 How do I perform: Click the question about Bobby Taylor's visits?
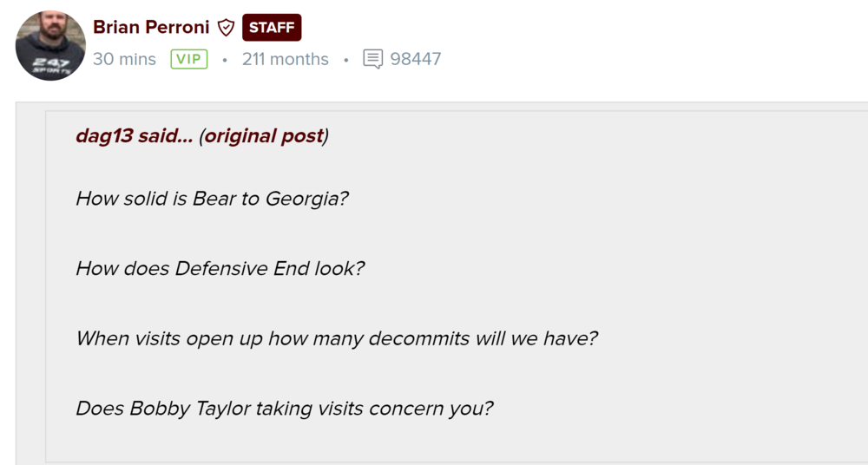284,408
